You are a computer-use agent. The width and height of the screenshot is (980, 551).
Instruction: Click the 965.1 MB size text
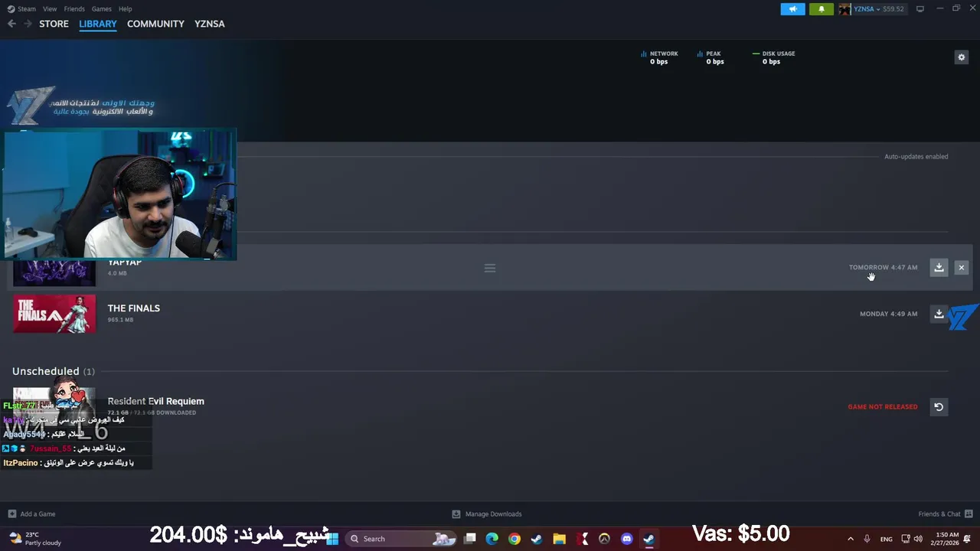point(120,320)
